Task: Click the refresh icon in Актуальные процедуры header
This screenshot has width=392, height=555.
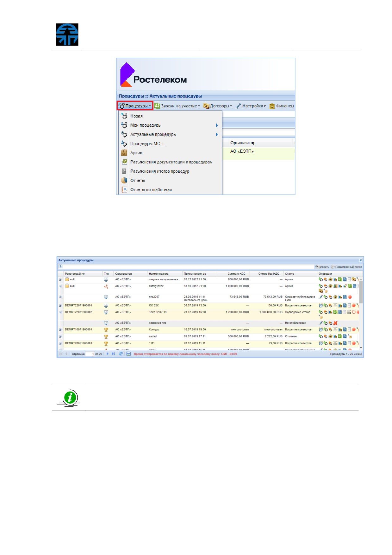Action: point(360,260)
